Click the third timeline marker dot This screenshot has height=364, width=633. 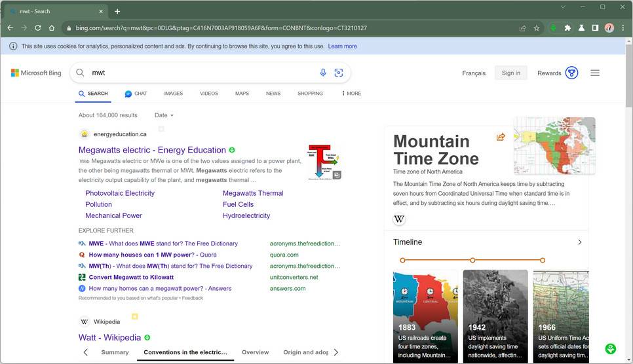(x=543, y=261)
